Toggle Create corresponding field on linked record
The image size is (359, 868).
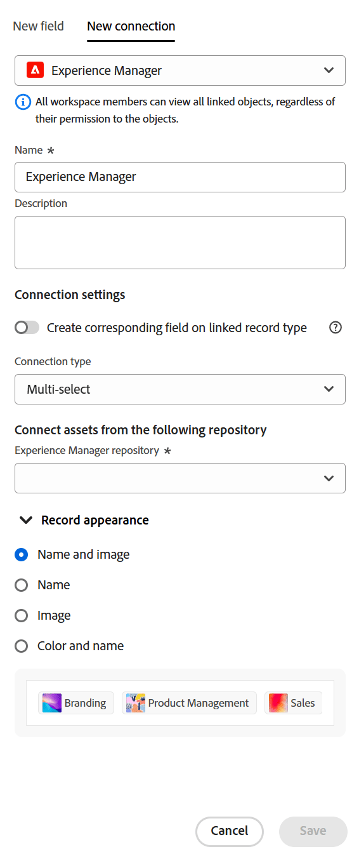coord(27,328)
